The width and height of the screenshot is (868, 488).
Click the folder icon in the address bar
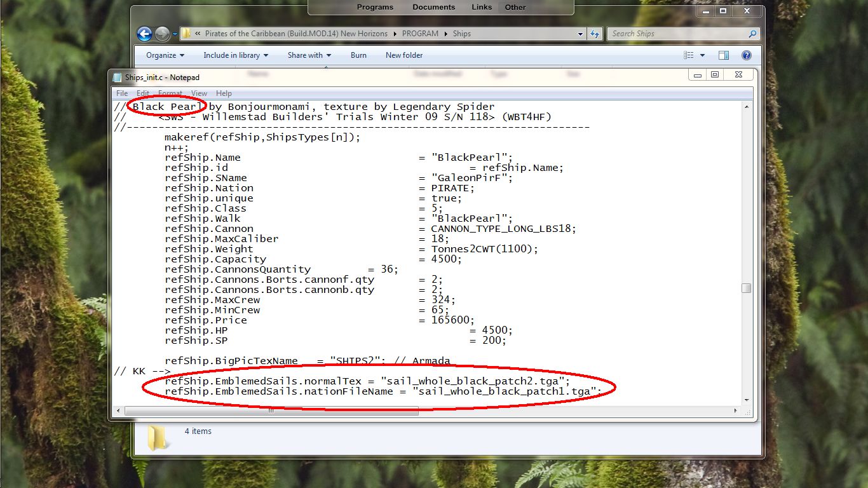pyautogui.click(x=187, y=34)
